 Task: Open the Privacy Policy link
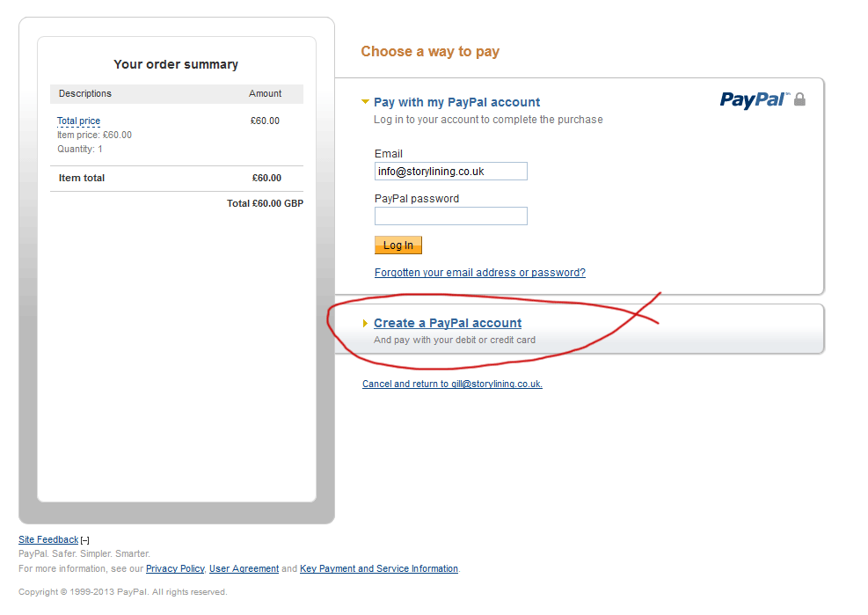click(x=175, y=569)
